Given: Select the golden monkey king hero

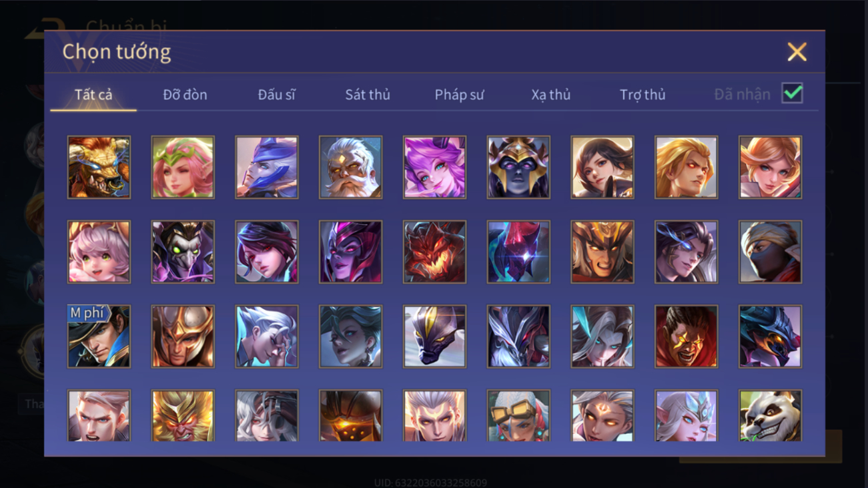Looking at the screenshot, I should [183, 415].
